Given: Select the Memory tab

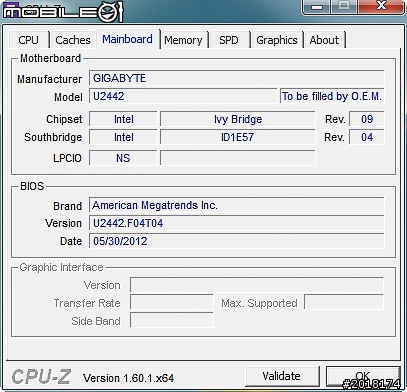Looking at the screenshot, I should pyautogui.click(x=183, y=40).
